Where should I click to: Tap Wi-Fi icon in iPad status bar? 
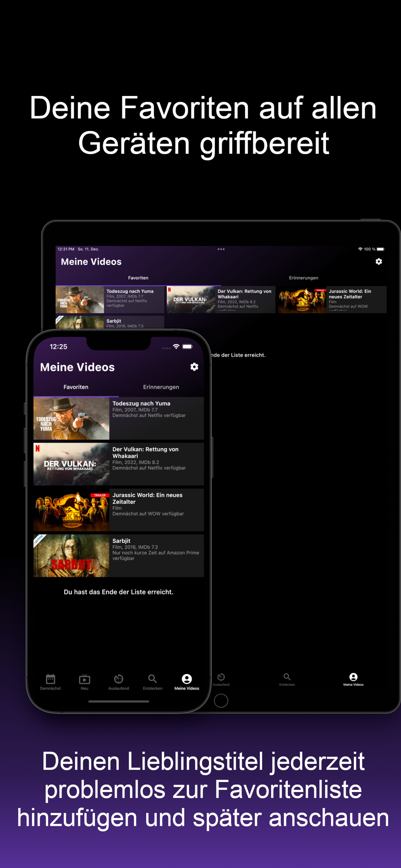coord(360,249)
